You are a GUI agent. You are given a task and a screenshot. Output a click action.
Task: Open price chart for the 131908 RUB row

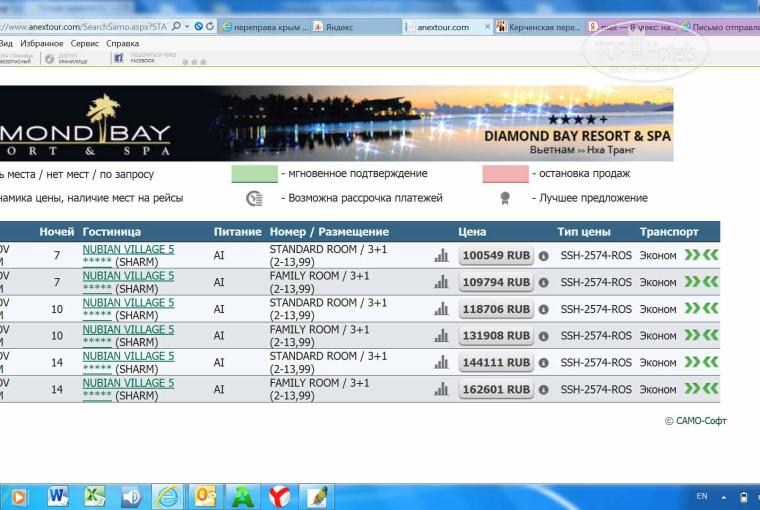[441, 335]
